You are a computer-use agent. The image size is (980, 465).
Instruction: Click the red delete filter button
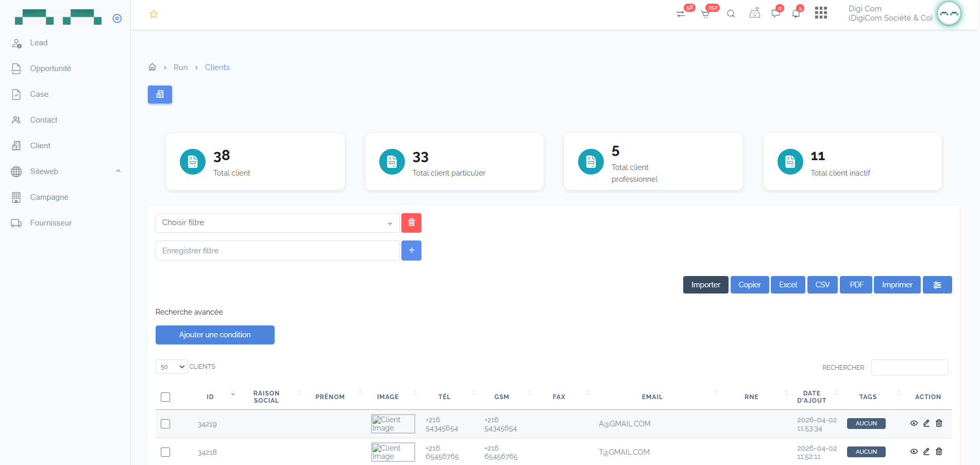click(x=411, y=223)
